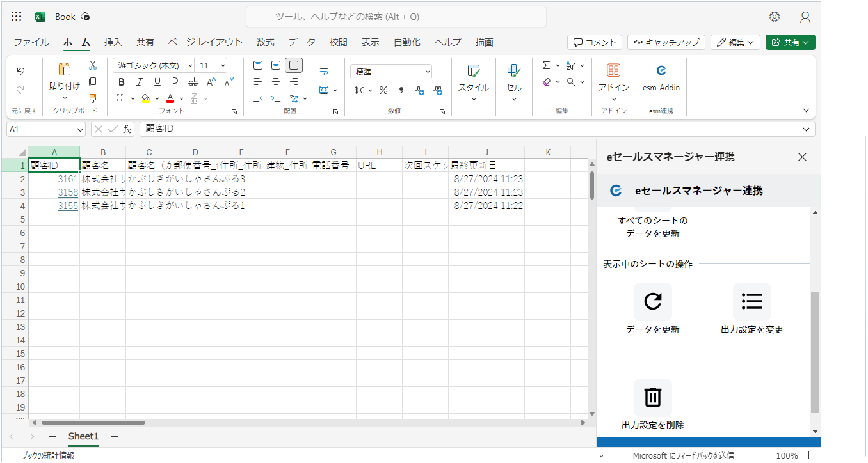The height and width of the screenshot is (463, 868).
Task: Switch to the データ tab
Action: click(x=301, y=42)
